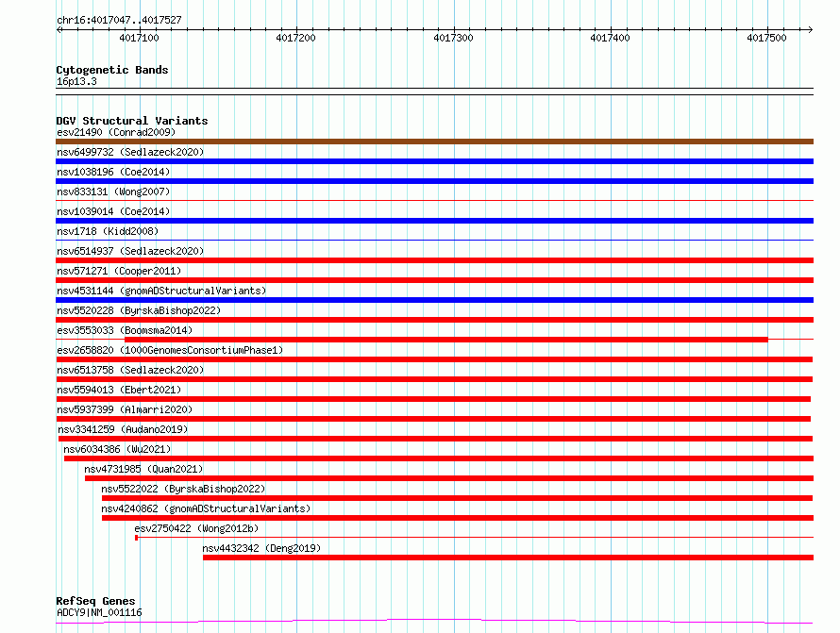Click the red bar under nsv4432342 (Deng2019)
This screenshot has height=633, width=840.
pyautogui.click(x=508, y=558)
